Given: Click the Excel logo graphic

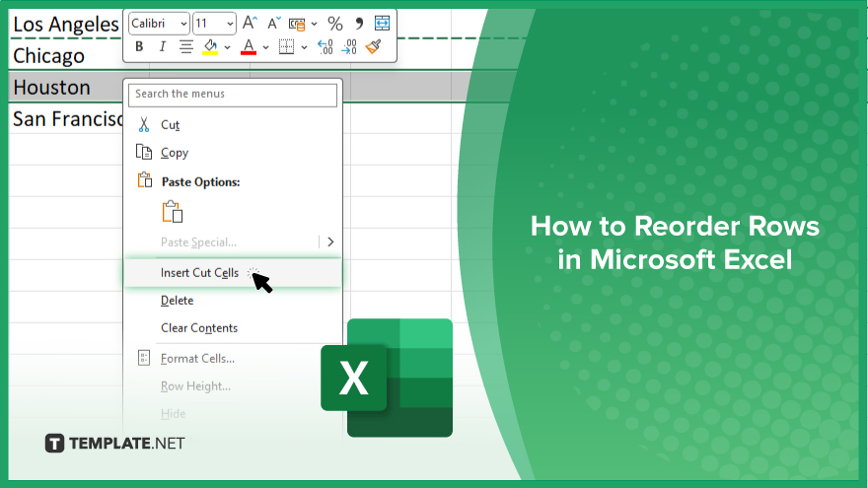Looking at the screenshot, I should pos(387,378).
